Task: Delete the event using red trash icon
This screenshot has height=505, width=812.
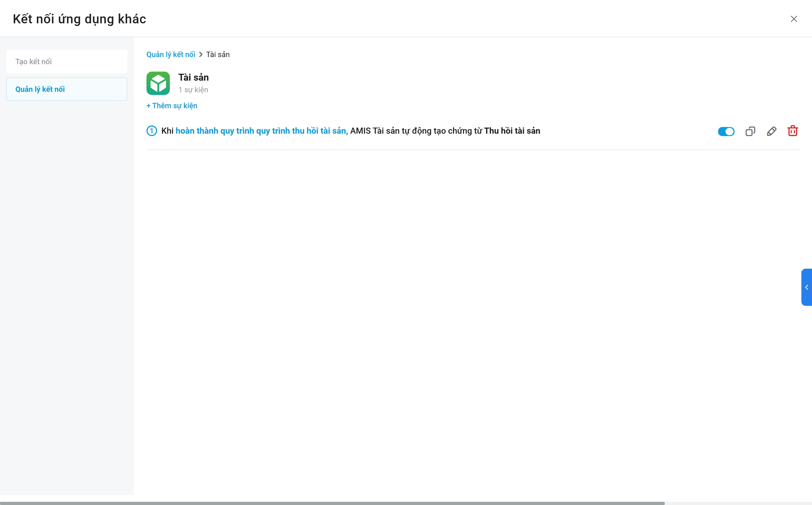Action: [x=793, y=131]
